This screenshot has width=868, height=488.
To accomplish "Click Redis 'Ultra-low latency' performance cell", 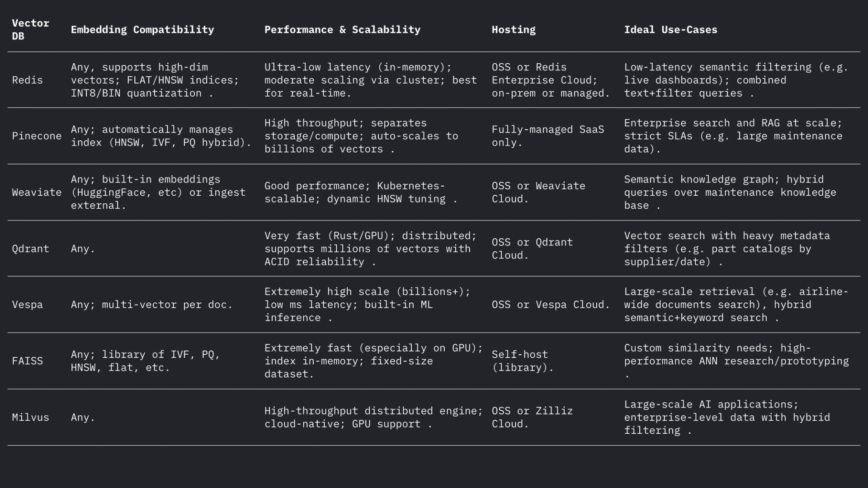I will pyautogui.click(x=370, y=80).
